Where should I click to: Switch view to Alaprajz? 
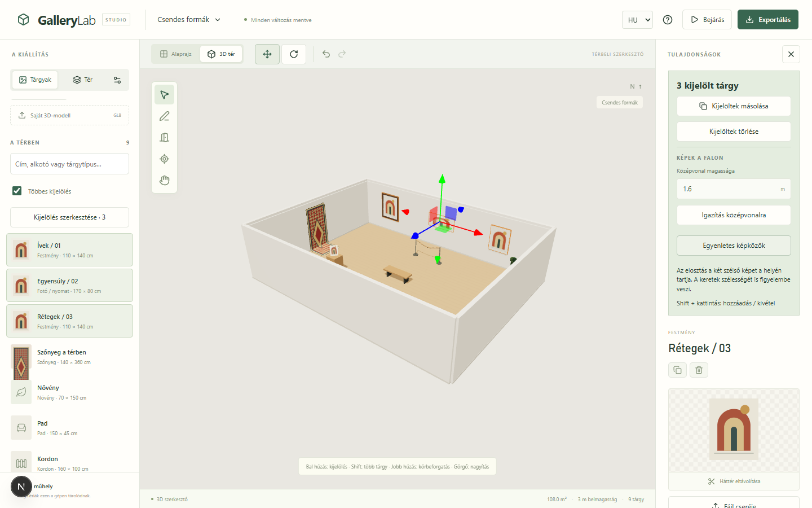click(176, 54)
